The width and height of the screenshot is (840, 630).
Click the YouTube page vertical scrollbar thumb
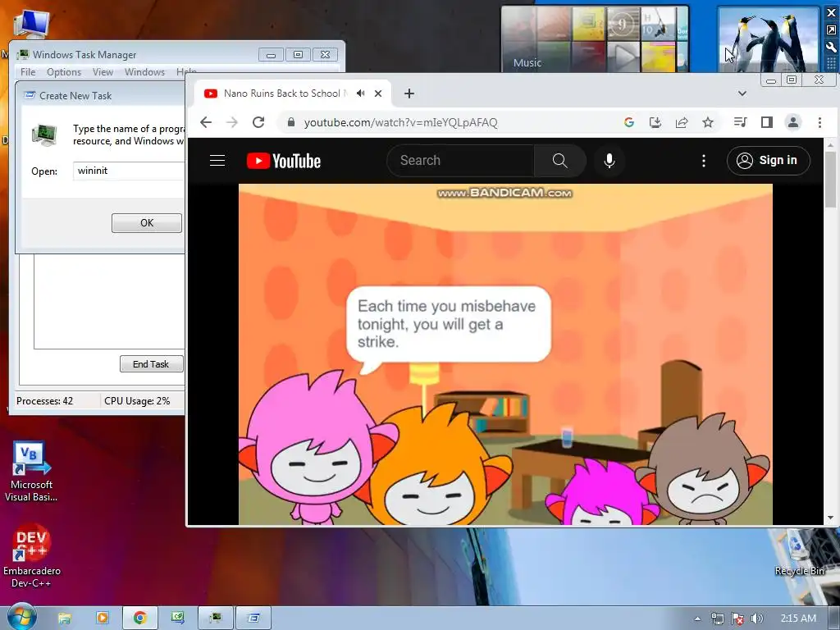tap(830, 179)
